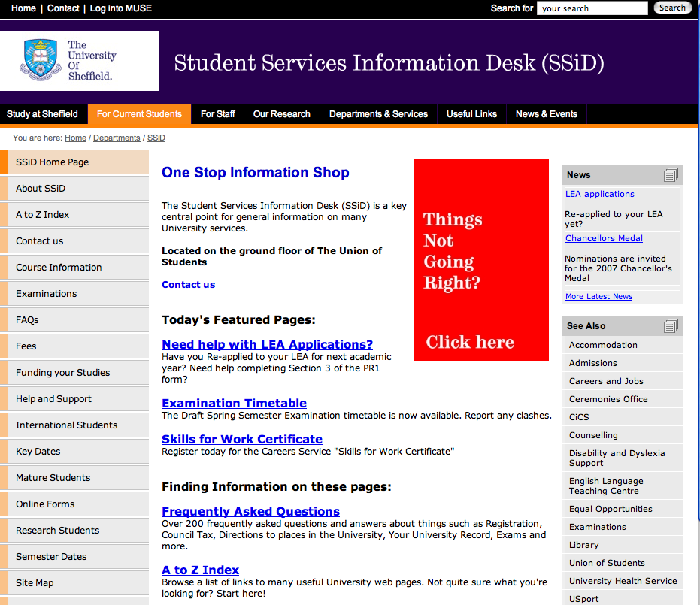Open About SSiD in sidebar
Viewport: 700px width, 605px height.
point(74,189)
